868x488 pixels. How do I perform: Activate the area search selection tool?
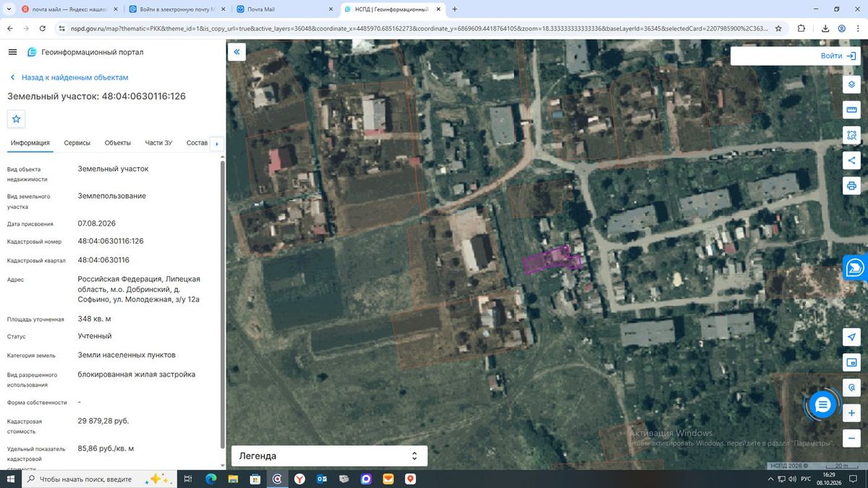(x=851, y=135)
